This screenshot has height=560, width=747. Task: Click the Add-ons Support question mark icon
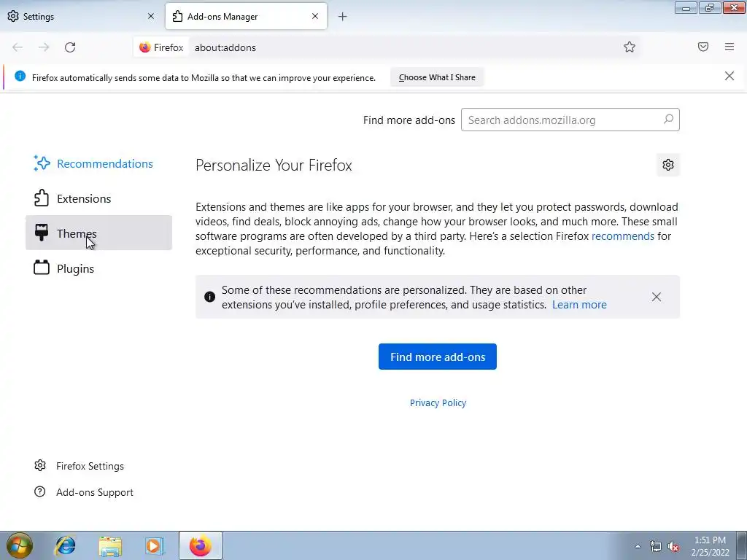[x=40, y=491]
